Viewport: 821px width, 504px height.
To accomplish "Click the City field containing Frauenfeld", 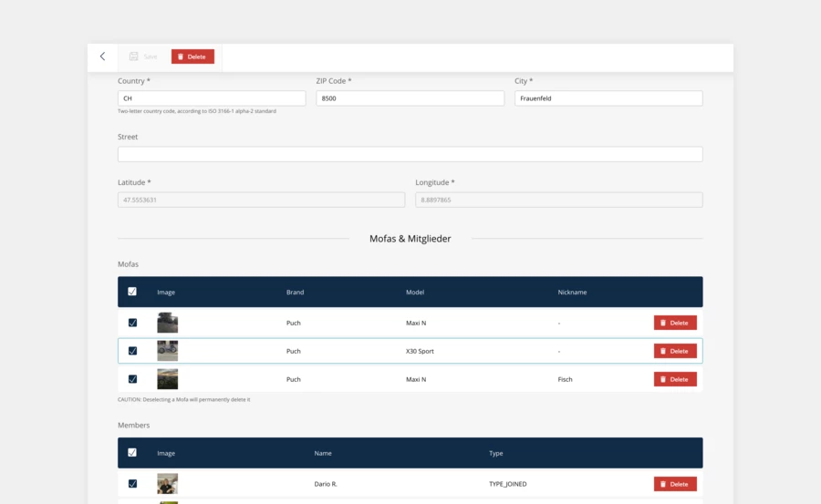I will [x=608, y=98].
